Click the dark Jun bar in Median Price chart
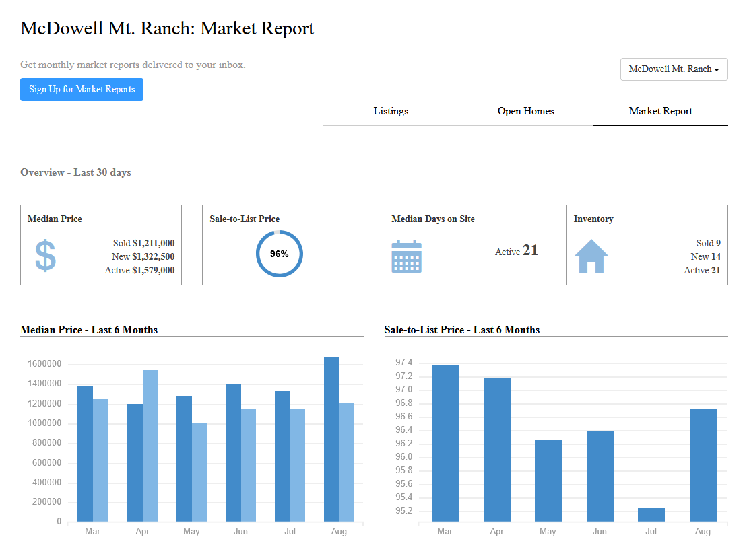 coord(233,453)
